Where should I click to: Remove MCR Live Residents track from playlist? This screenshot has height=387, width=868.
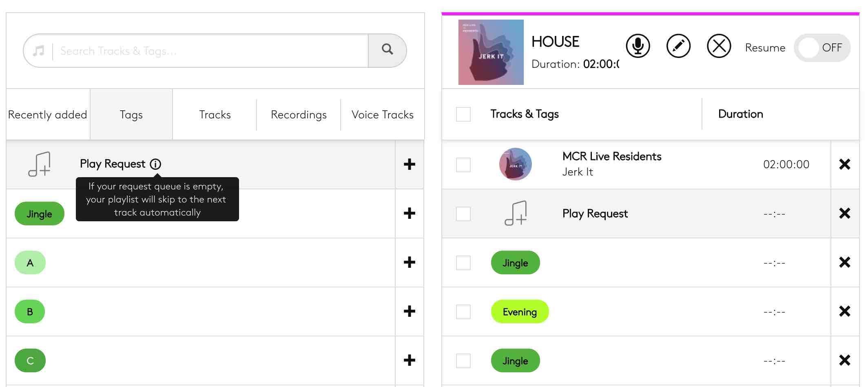pos(844,164)
